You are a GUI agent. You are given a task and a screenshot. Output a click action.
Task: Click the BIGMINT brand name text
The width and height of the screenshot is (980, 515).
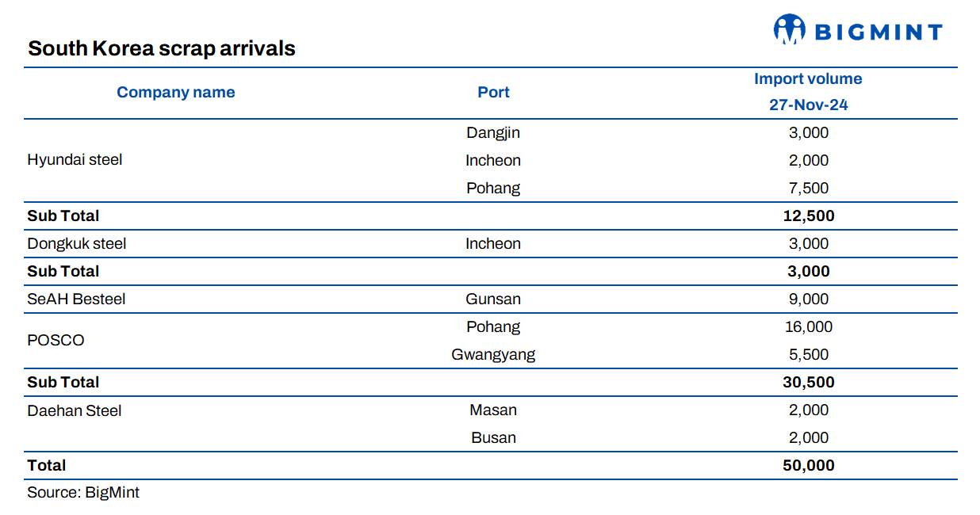(879, 32)
